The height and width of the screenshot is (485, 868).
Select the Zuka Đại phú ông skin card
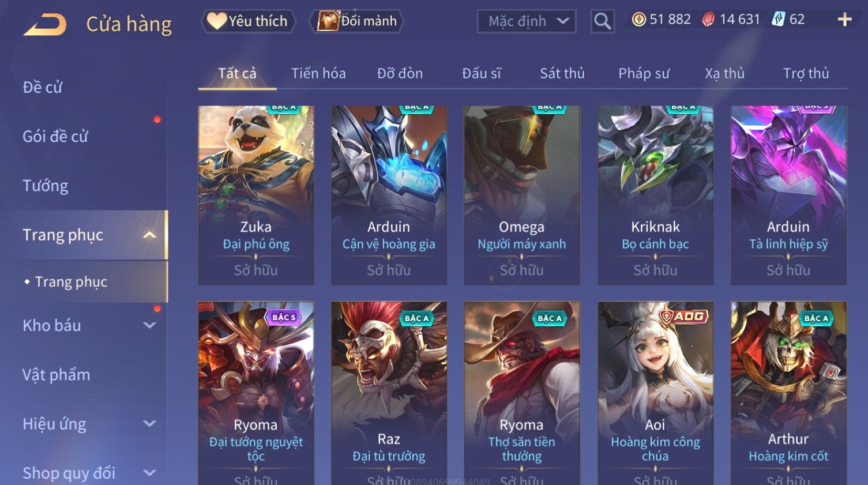coord(256,195)
